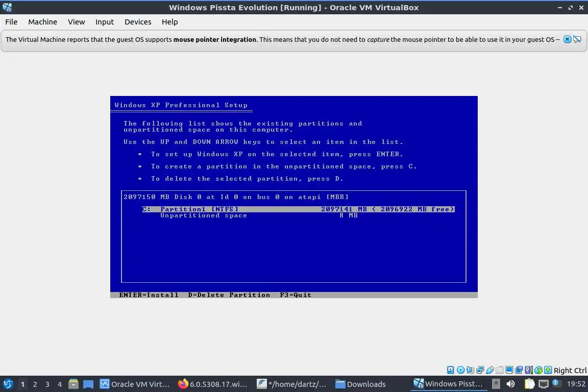The width and height of the screenshot is (588, 392).
Task: Click the wired network tray icon
Action: [x=544, y=384]
